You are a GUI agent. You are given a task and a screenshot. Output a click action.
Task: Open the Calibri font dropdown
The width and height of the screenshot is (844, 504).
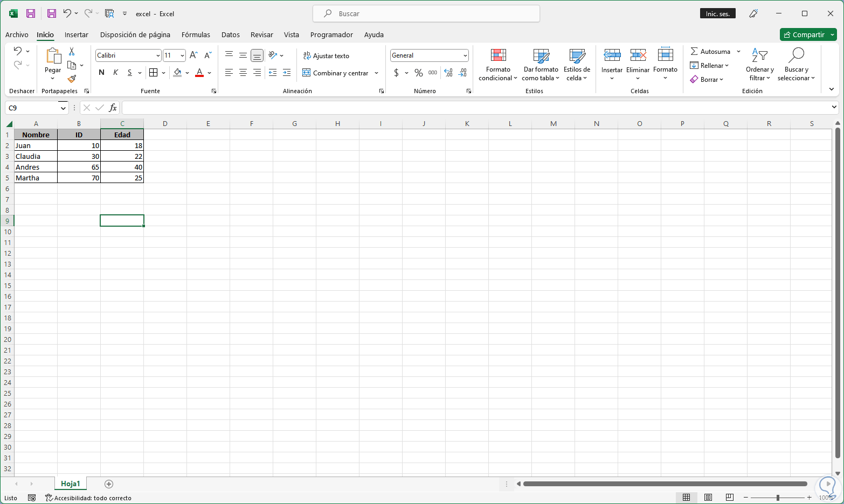(158, 55)
